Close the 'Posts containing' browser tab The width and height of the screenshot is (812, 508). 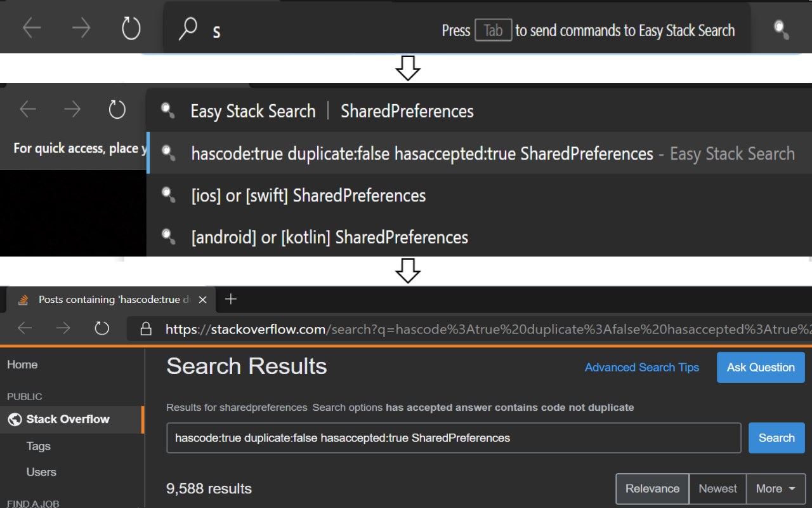pos(202,300)
